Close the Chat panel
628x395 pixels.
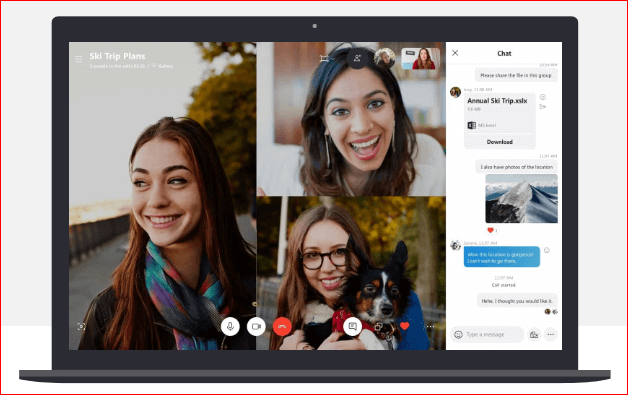coord(455,53)
